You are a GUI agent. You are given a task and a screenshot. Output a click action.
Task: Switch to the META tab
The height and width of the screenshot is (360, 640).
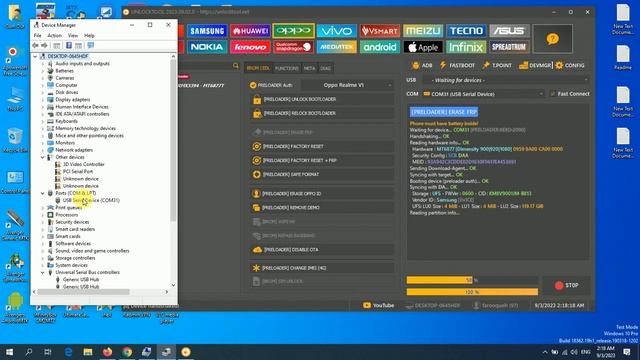[x=309, y=68]
